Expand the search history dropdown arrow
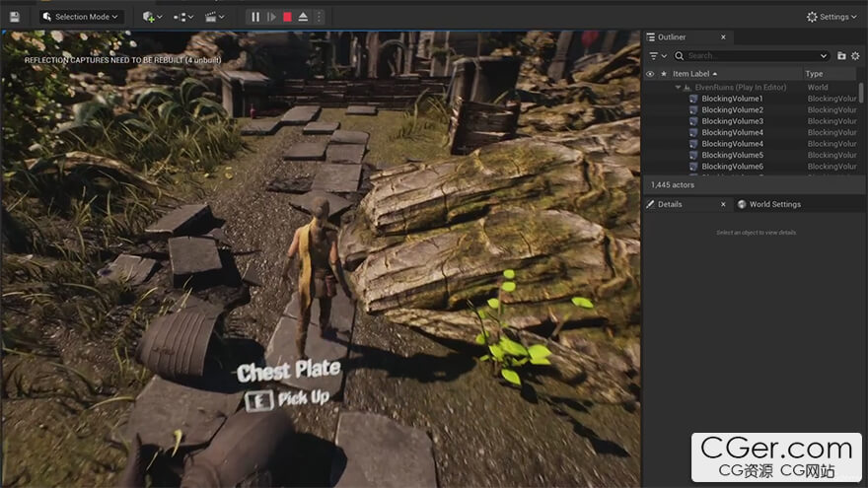The image size is (868, 488). coord(824,56)
